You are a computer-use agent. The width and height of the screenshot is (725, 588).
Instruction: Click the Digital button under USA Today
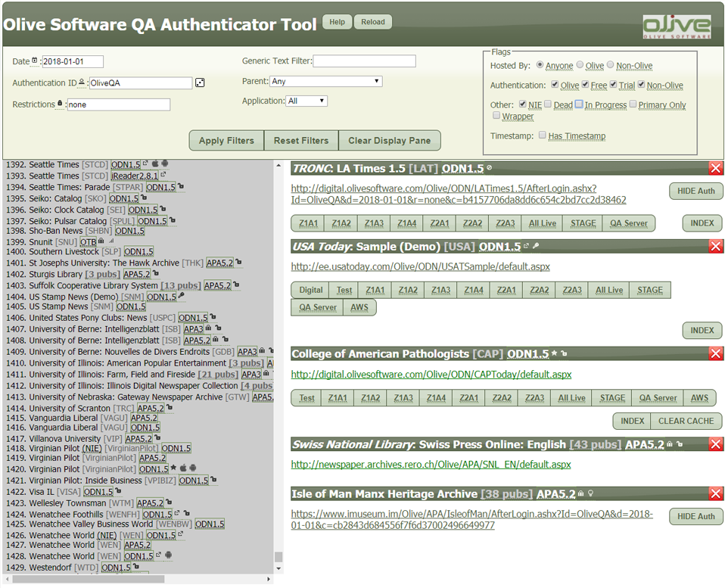(x=310, y=290)
